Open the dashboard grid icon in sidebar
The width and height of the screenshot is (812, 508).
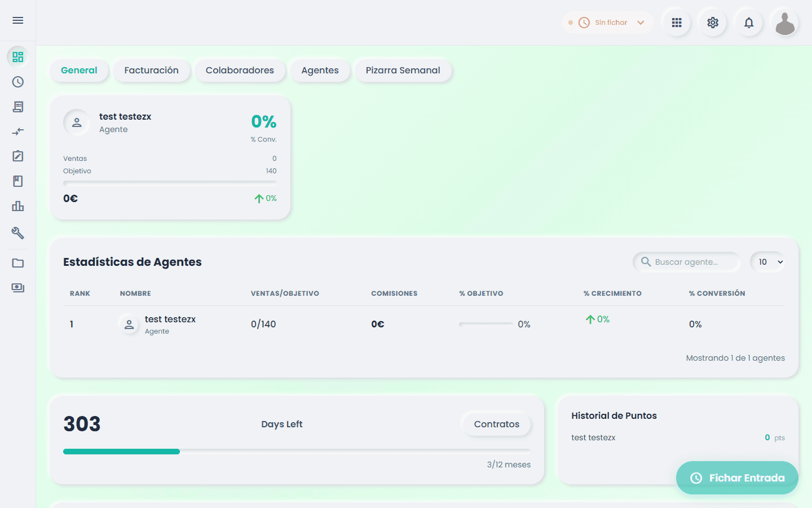17,57
